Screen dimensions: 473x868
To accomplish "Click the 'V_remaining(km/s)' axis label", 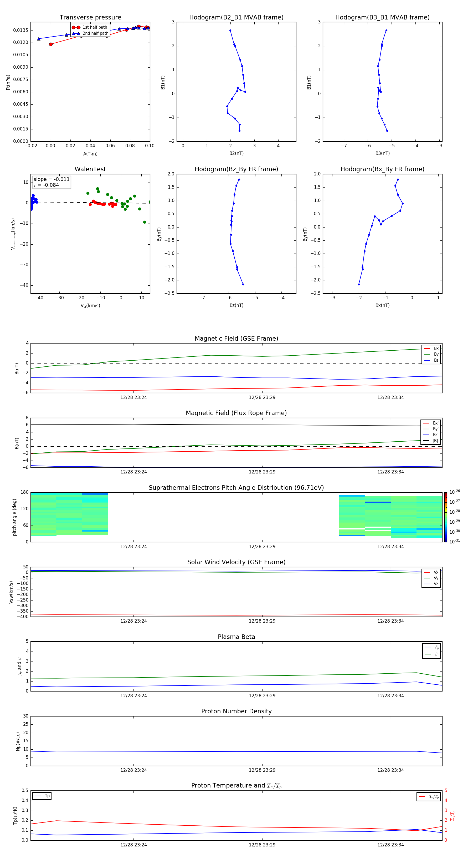I will click(x=13, y=234).
